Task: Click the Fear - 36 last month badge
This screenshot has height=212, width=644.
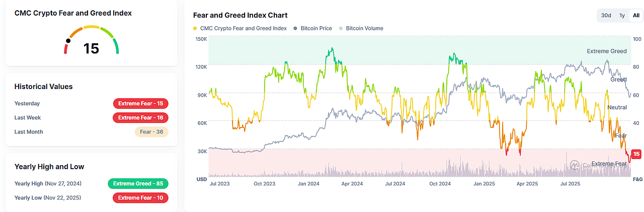Action: pyautogui.click(x=151, y=132)
